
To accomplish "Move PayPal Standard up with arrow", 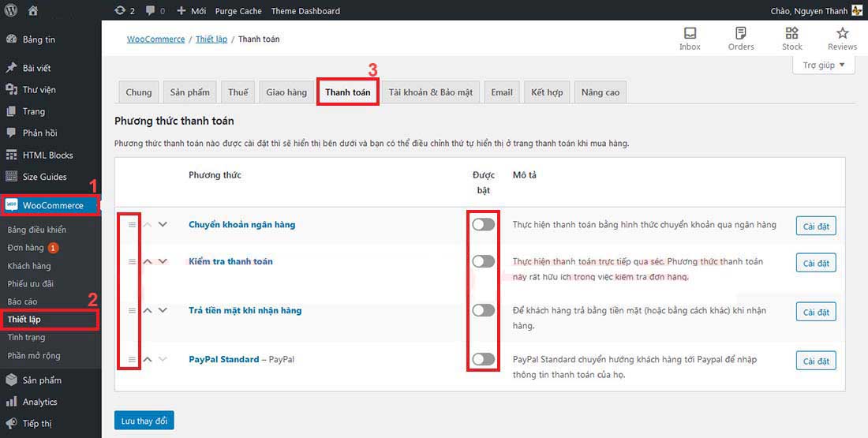I will (148, 360).
